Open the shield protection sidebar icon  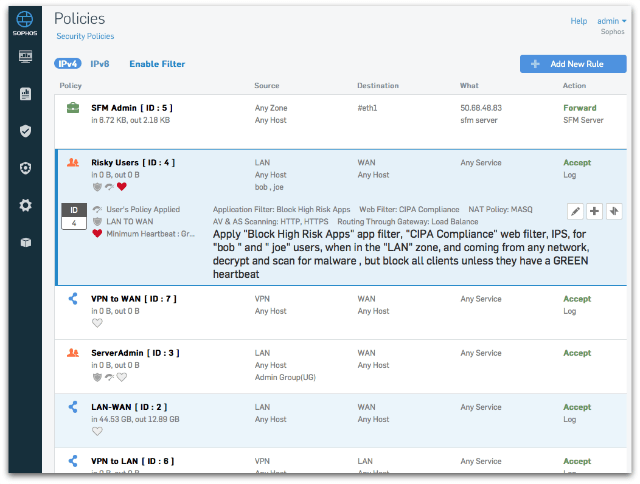click(x=25, y=131)
